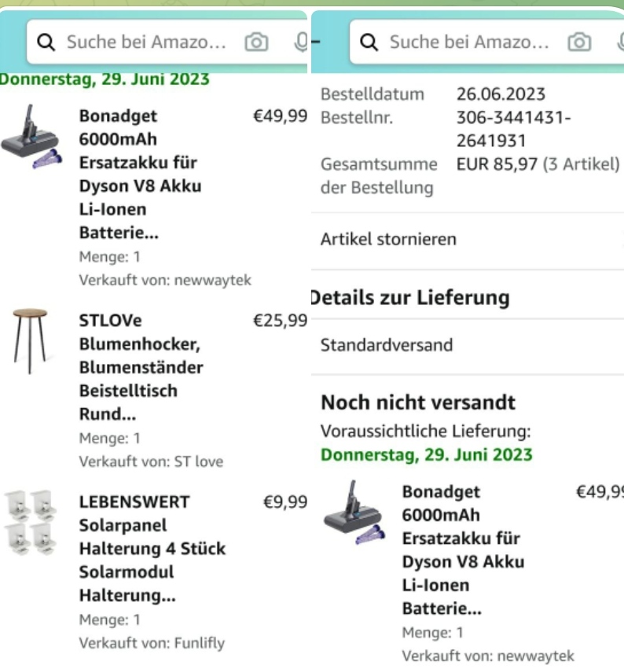Open the STLOVe Blumenhocker Blumenständer product title
The height and width of the screenshot is (672, 624).
(141, 367)
